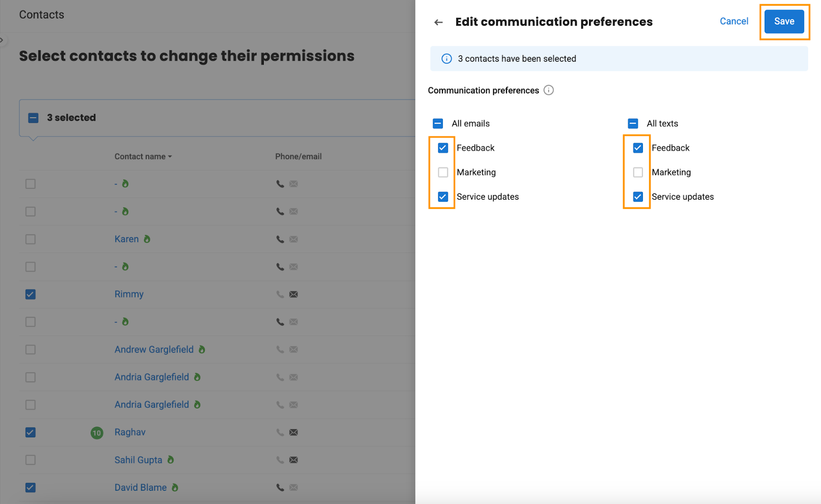Open the Rimmy contact link
821x504 pixels.
click(x=129, y=294)
